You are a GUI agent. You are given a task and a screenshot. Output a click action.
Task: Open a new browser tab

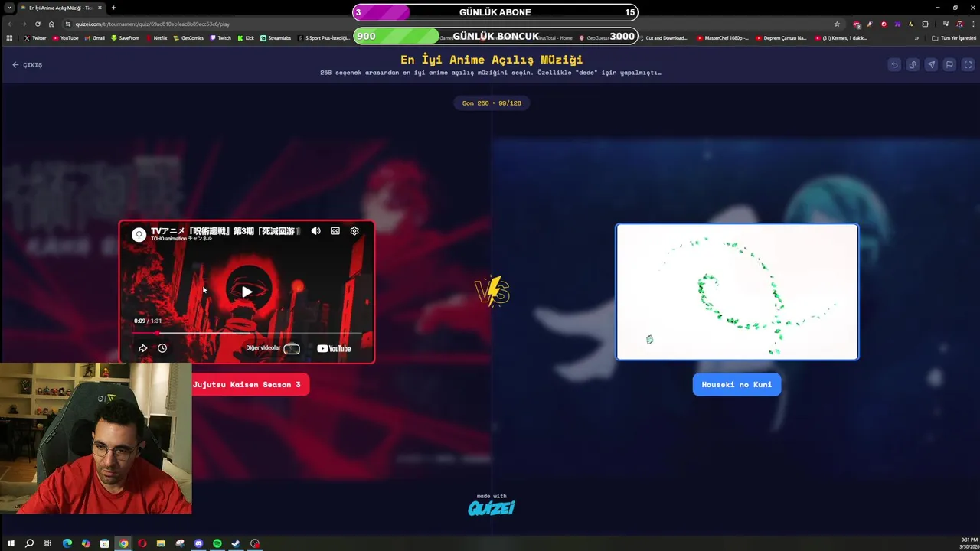pos(113,8)
